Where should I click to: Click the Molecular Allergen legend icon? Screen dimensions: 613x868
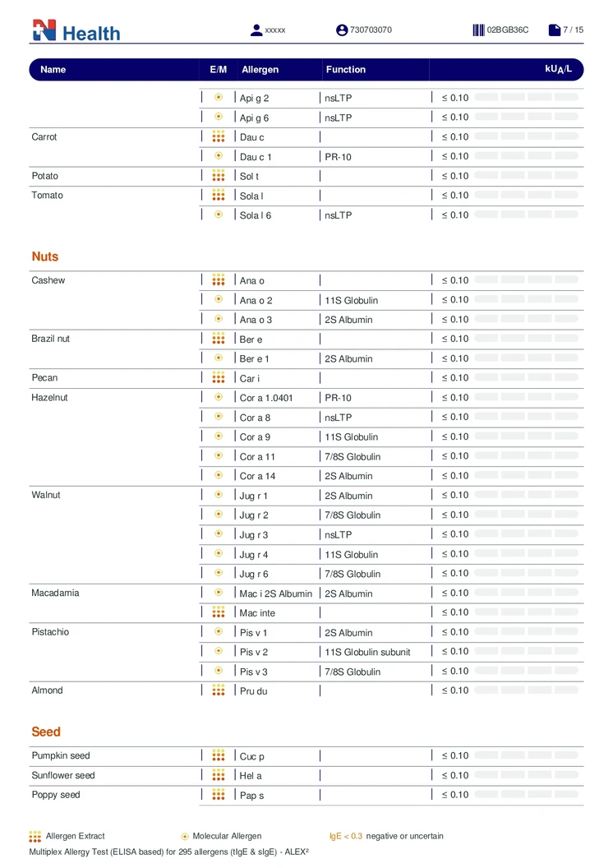pos(185,836)
